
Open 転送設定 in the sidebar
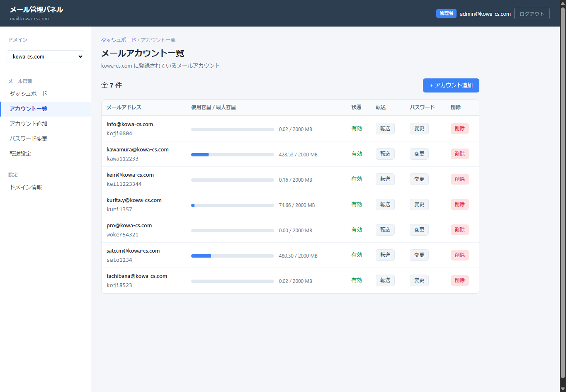click(20, 153)
